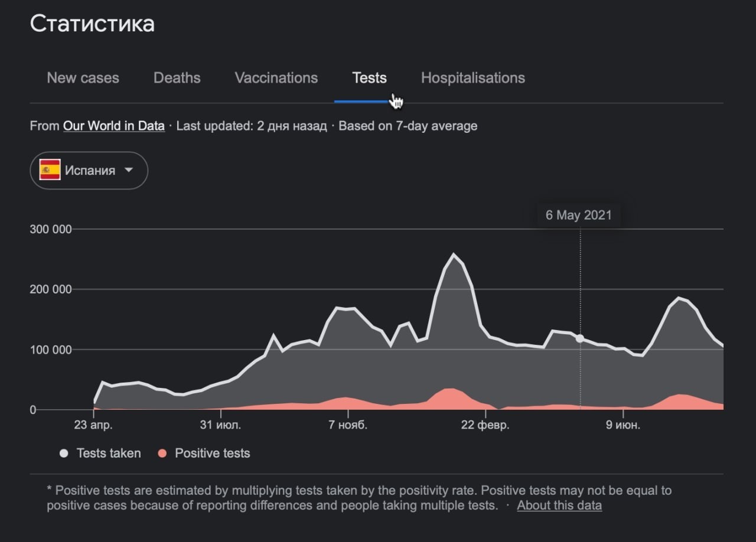756x542 pixels.
Task: Open the Hospitalisations tab
Action: pyautogui.click(x=472, y=78)
